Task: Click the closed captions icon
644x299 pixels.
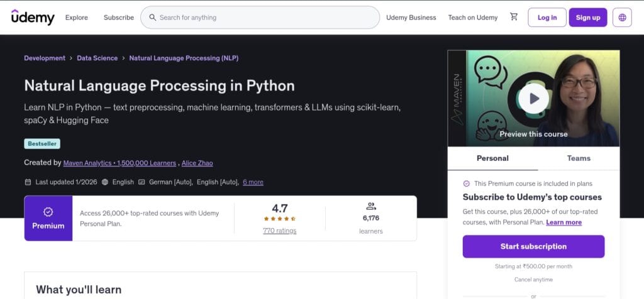Action: [142, 182]
